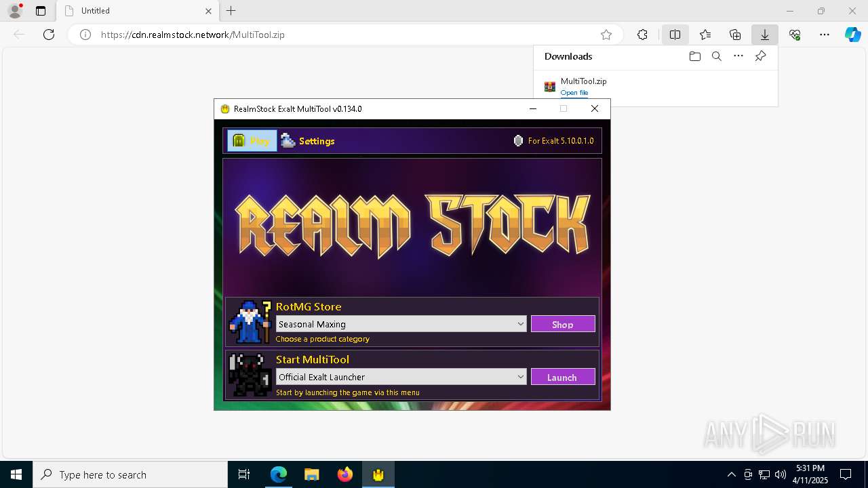Open the downloads folder icon
The width and height of the screenshot is (868, 488).
click(x=694, y=56)
